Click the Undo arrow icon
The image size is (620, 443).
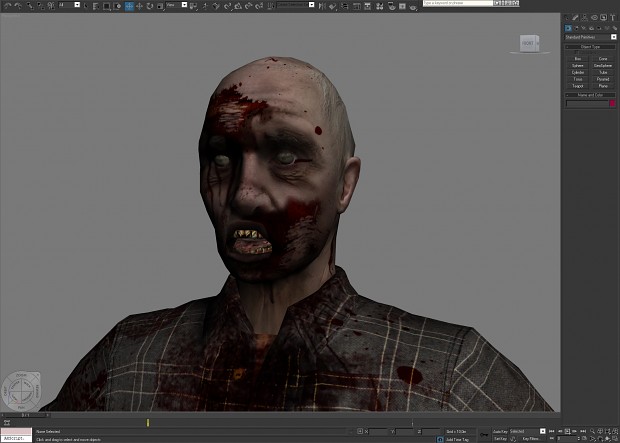(x=8, y=6)
